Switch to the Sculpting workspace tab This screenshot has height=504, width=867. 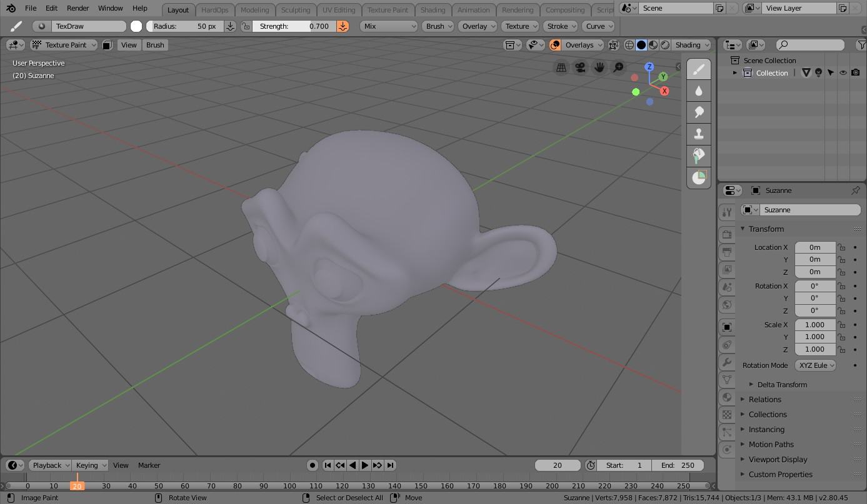(x=296, y=10)
